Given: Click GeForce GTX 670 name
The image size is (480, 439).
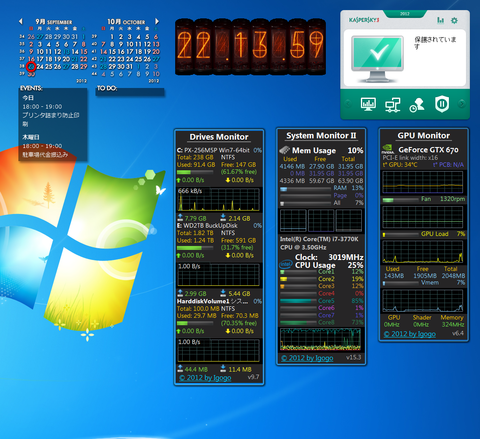Looking at the screenshot, I should pos(428,150).
